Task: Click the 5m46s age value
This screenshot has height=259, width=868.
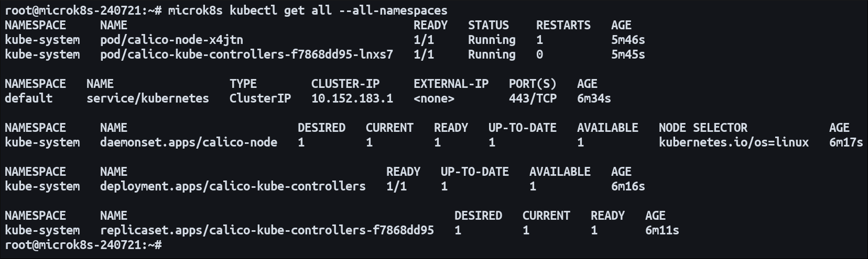Action: click(x=627, y=40)
